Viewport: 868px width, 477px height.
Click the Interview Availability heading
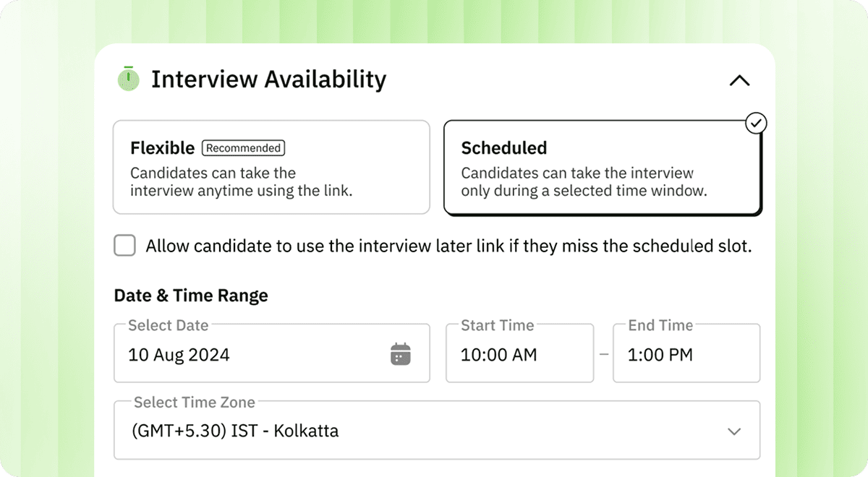pos(268,79)
